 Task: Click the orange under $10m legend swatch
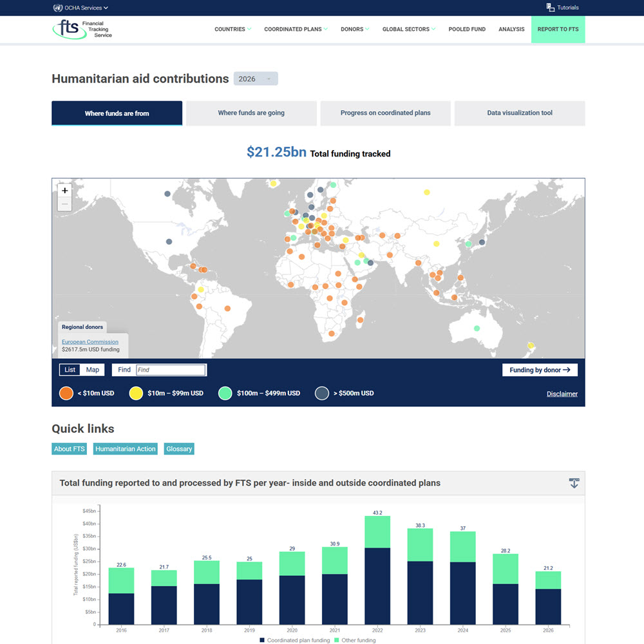tap(66, 393)
